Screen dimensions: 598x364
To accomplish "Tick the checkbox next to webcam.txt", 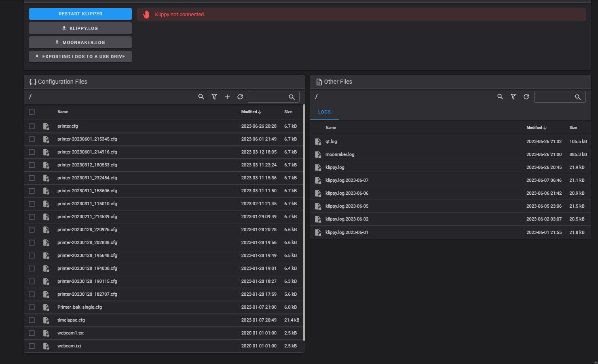I will tap(32, 346).
